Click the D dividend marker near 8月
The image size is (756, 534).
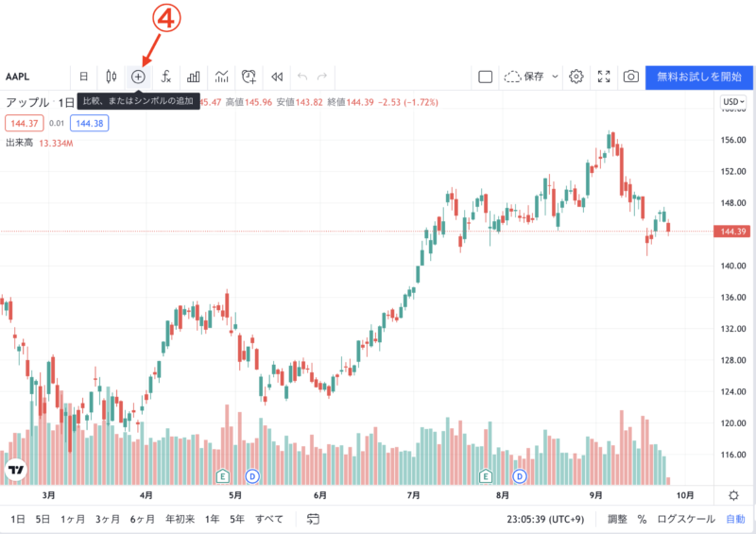click(519, 476)
